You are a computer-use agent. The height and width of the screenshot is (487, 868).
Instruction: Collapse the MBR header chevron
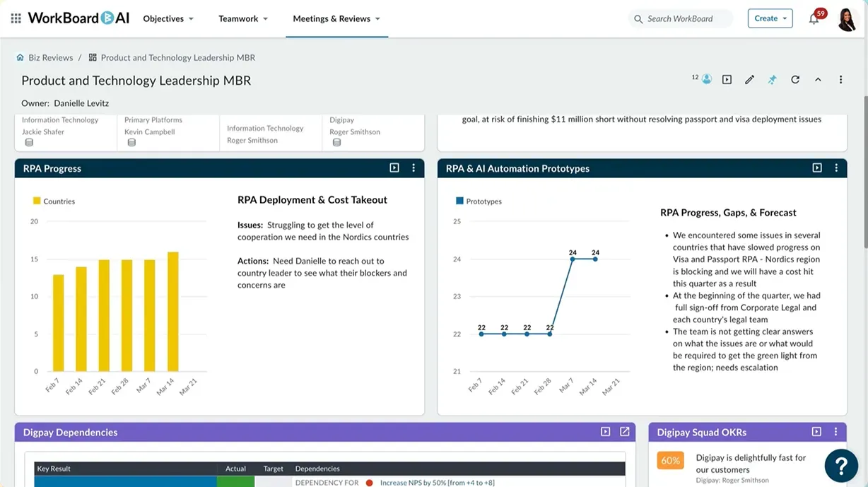coord(818,80)
